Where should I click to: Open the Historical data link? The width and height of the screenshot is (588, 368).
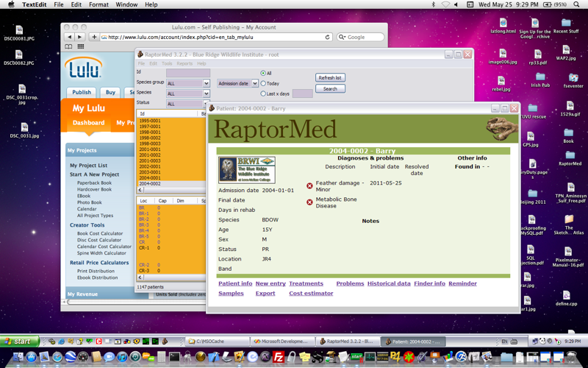point(389,283)
